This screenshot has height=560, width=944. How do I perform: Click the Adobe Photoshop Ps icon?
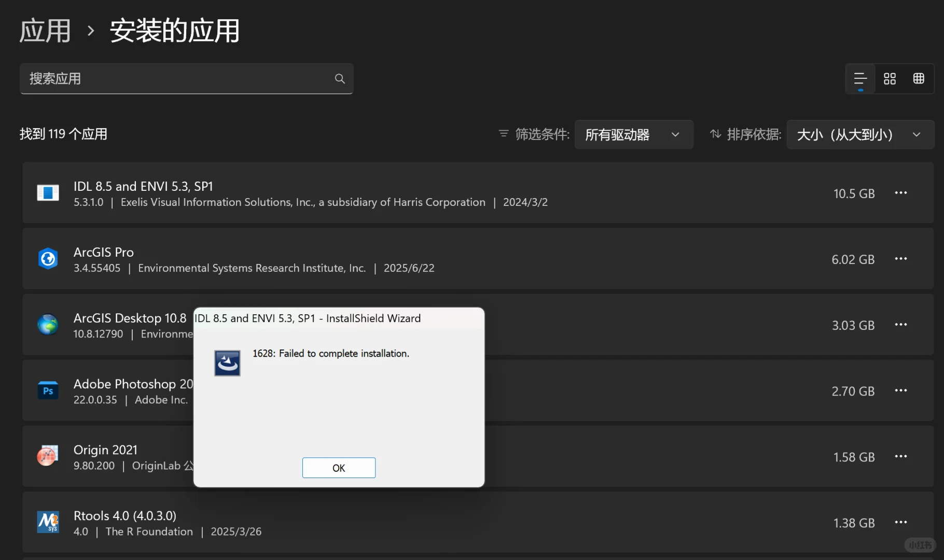[x=48, y=390]
